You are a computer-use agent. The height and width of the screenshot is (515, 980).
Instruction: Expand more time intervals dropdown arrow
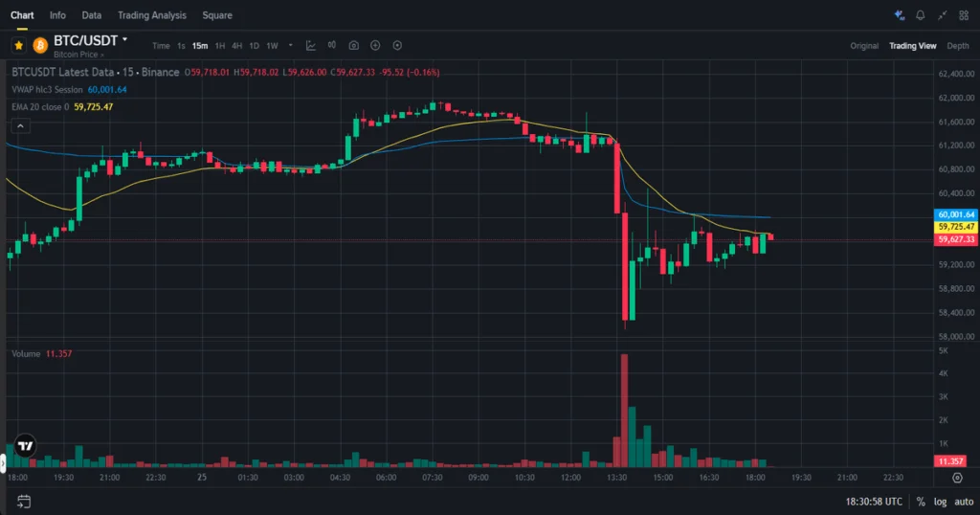click(291, 45)
